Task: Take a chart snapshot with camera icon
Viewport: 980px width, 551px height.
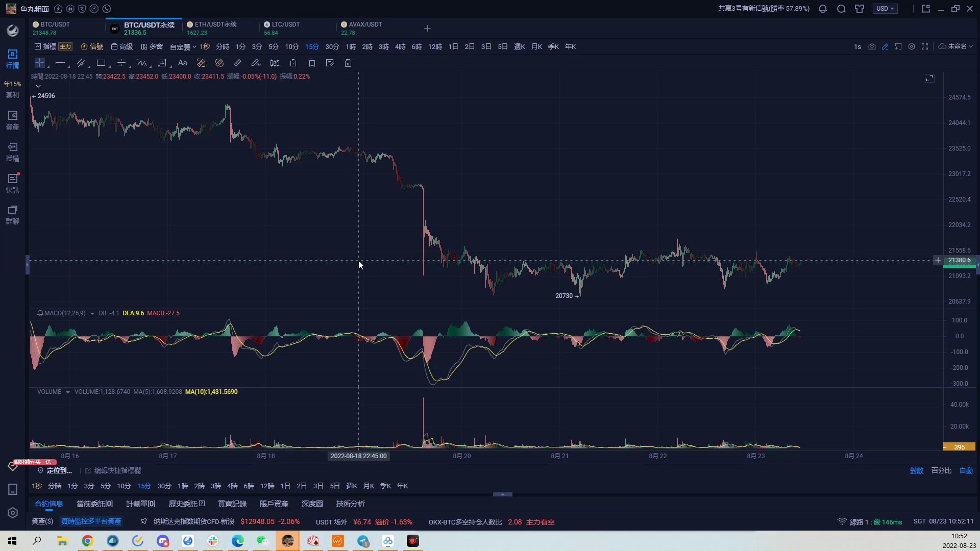Action: click(872, 46)
